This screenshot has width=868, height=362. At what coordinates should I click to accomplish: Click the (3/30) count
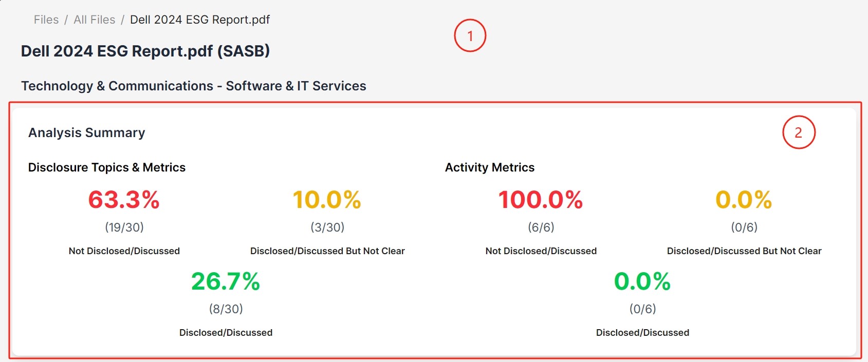click(x=327, y=227)
